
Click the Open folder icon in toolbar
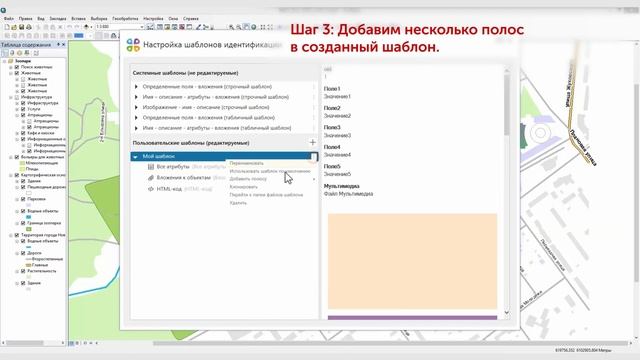coord(14,27)
